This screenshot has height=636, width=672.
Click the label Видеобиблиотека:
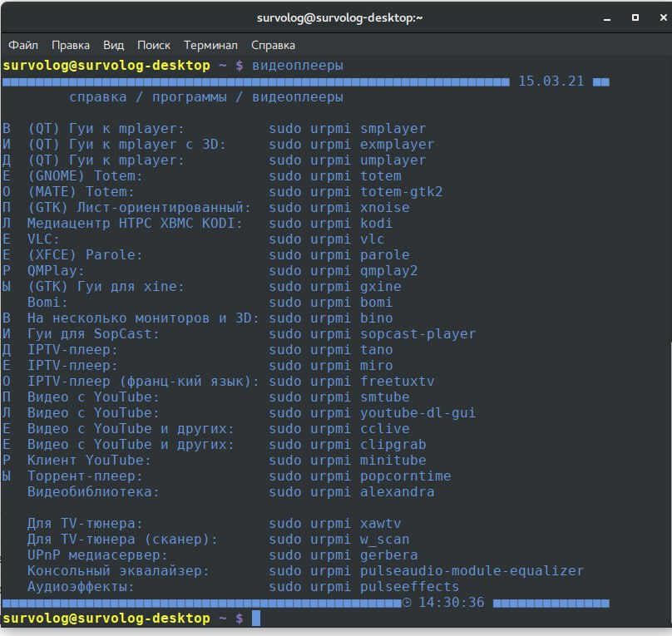tap(93, 492)
